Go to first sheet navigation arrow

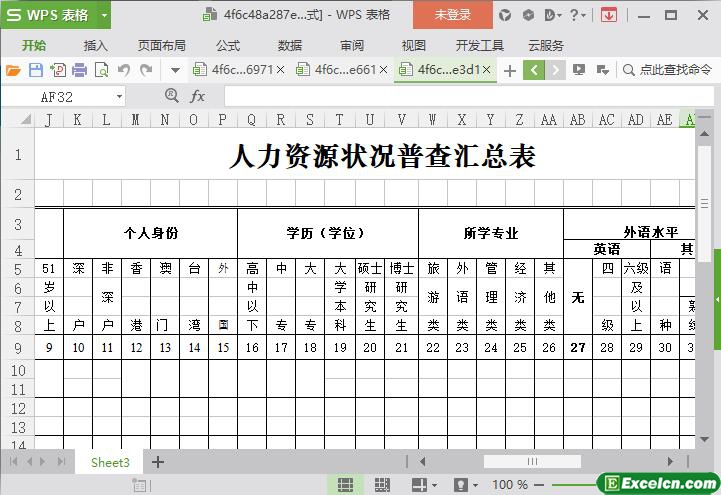tap(13, 461)
